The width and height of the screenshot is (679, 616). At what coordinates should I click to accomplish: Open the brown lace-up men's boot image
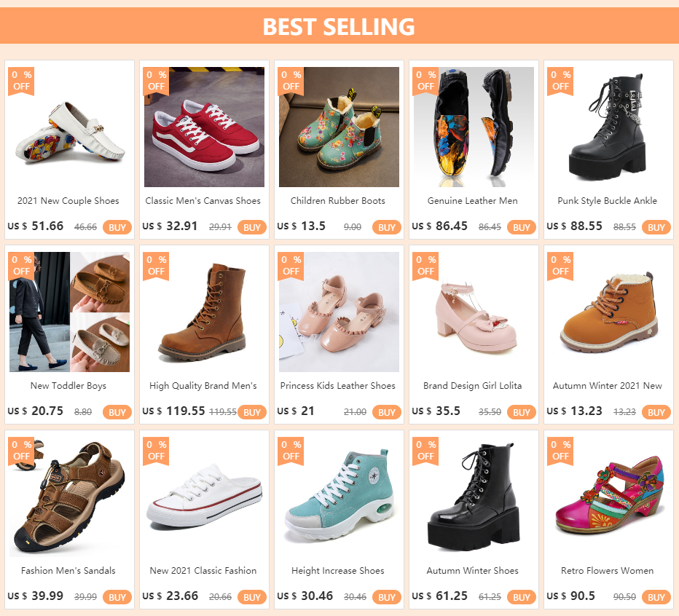[204, 312]
